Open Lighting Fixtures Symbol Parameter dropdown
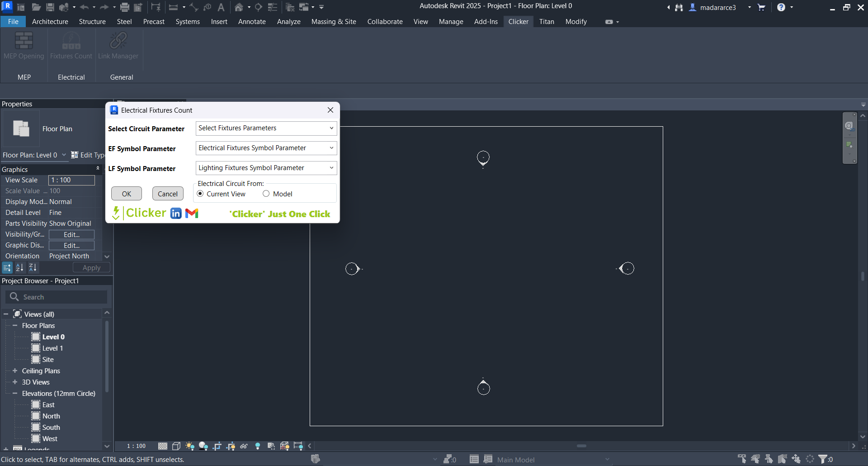This screenshot has height=466, width=868. pyautogui.click(x=266, y=168)
